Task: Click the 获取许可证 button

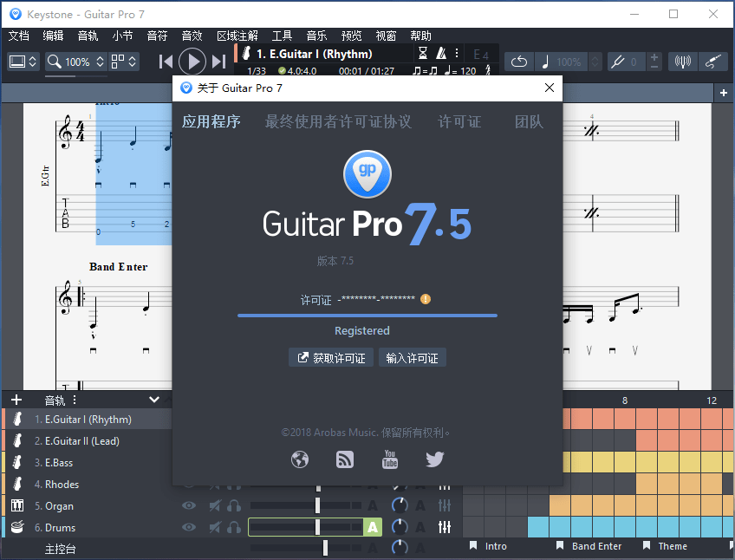Action: point(331,357)
